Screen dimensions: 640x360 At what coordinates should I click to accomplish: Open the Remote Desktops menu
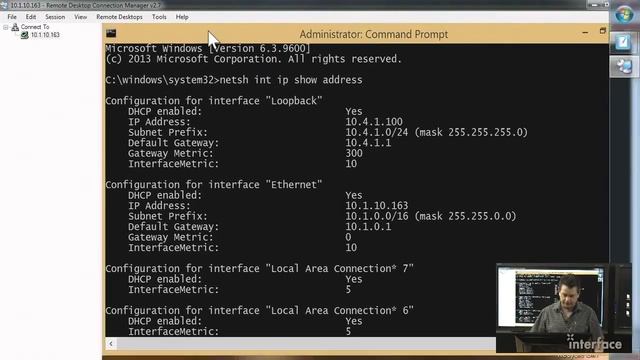coord(119,17)
